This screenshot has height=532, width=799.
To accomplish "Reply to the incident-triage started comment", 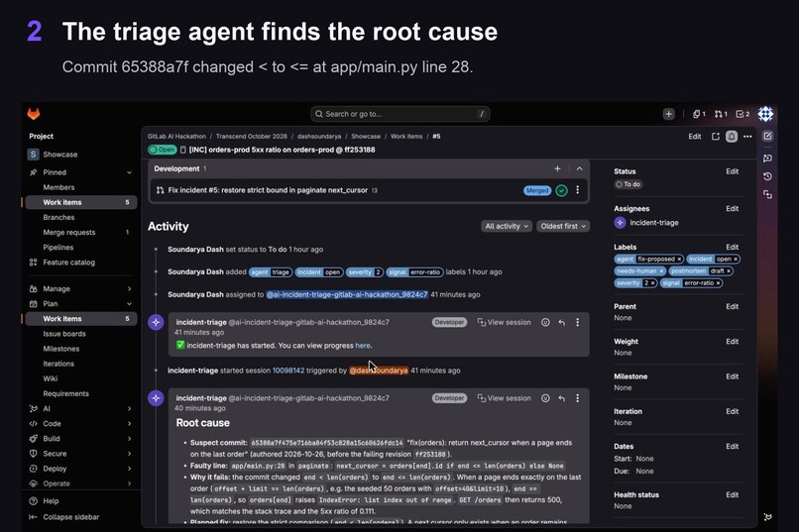I will point(561,322).
